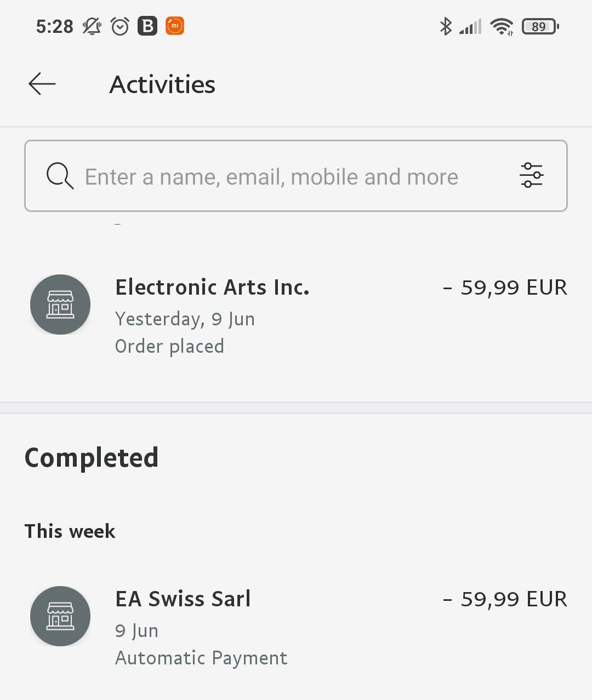Tap the B app notification icon

pos(147,26)
